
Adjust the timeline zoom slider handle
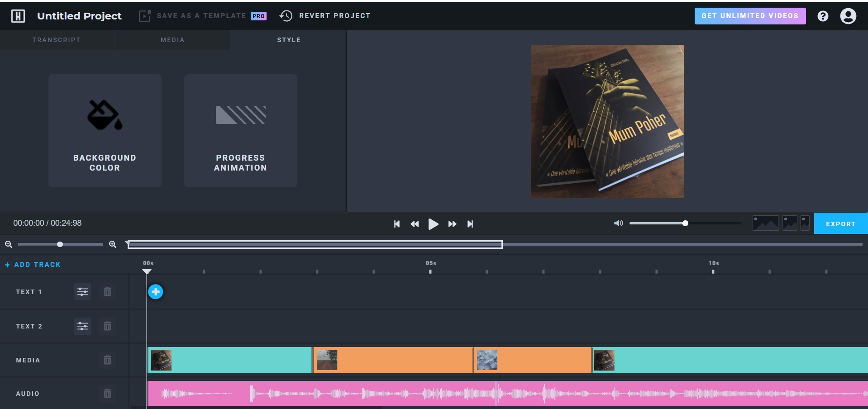pos(60,244)
